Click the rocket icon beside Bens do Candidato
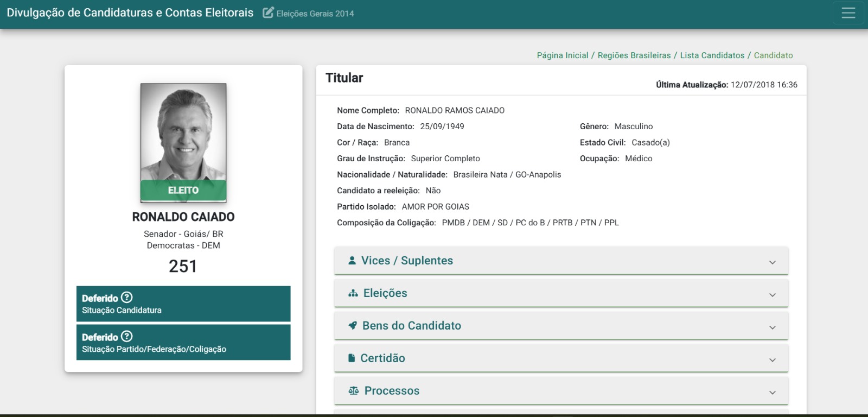The width and height of the screenshot is (868, 417). pos(353,326)
